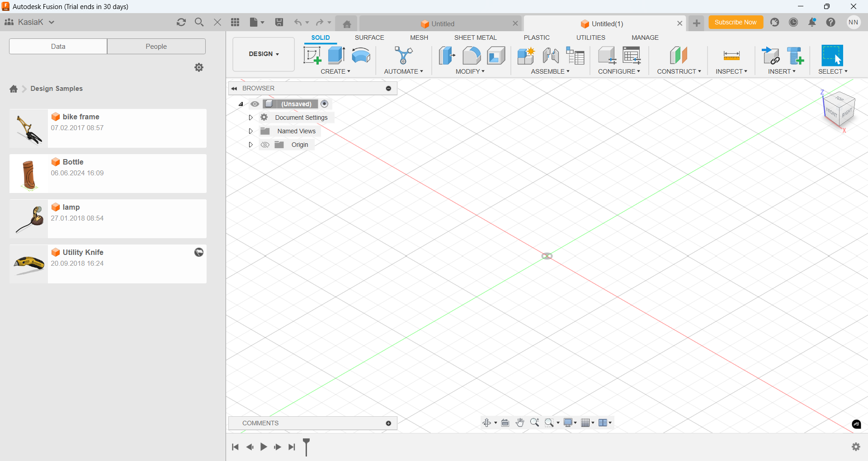The image size is (868, 461).
Task: Switch to the SHEET METAL tab
Action: [476, 38]
